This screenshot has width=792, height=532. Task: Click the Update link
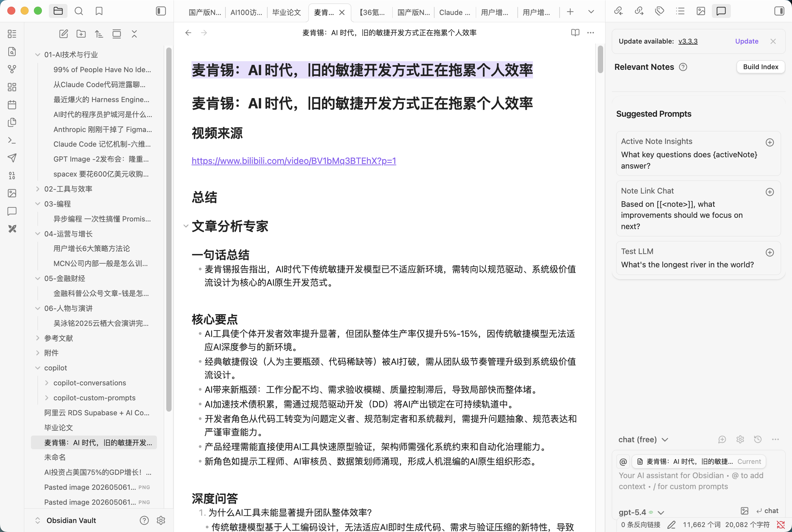pyautogui.click(x=746, y=41)
